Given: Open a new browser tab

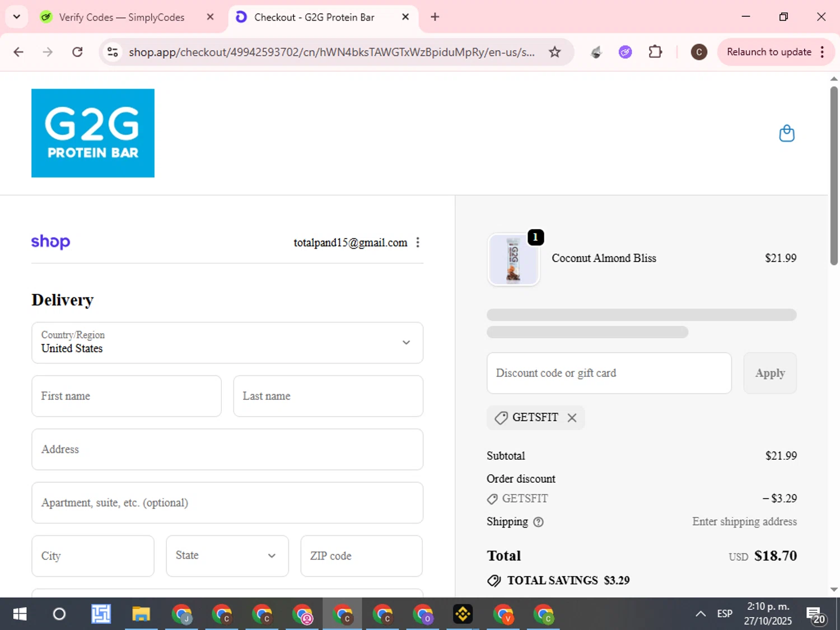Looking at the screenshot, I should point(435,17).
